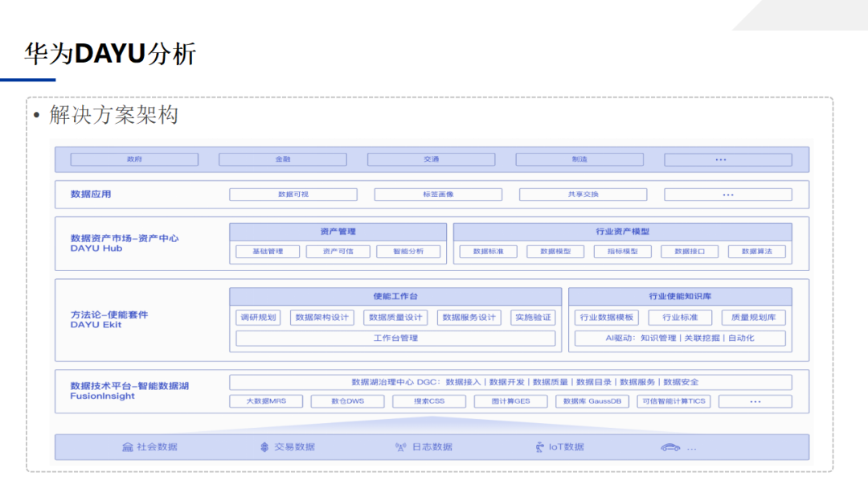Click the DAYU Ekit label
The image size is (868, 489).
96,325
